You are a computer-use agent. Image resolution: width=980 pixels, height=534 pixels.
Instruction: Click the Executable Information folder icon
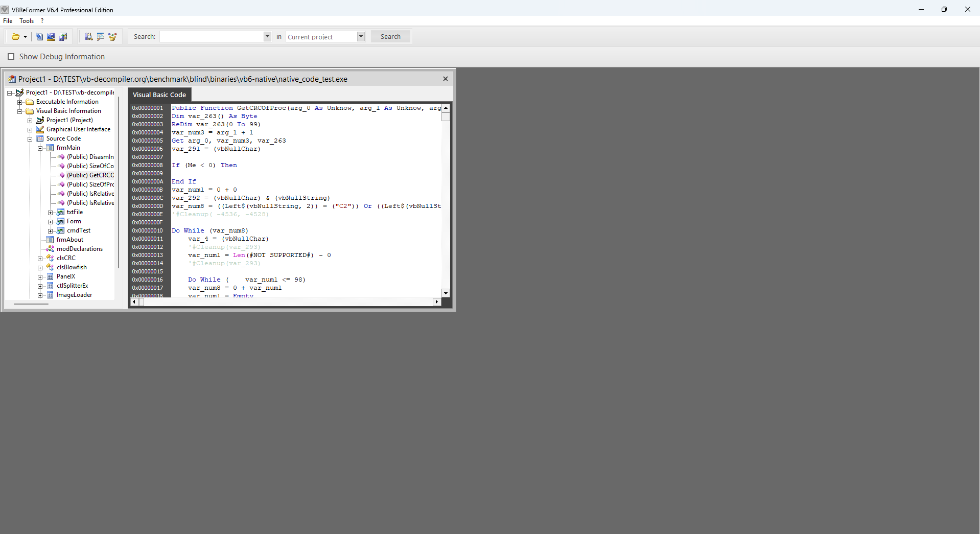pos(30,102)
